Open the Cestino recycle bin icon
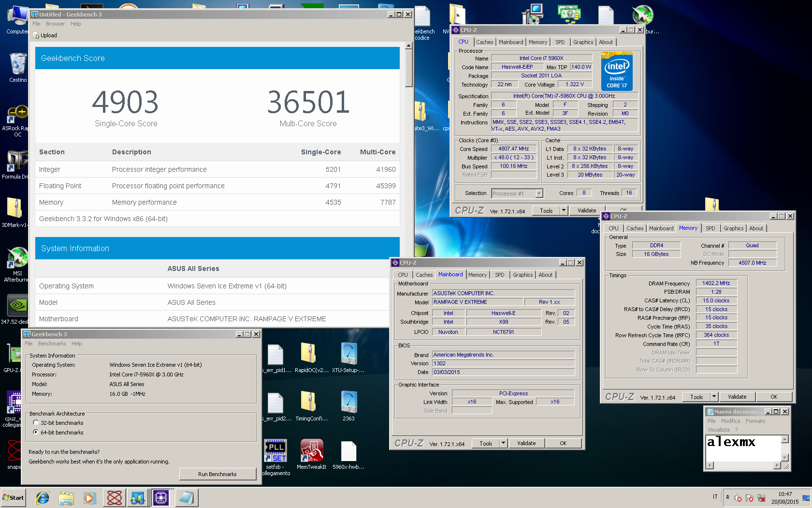 (x=17, y=67)
